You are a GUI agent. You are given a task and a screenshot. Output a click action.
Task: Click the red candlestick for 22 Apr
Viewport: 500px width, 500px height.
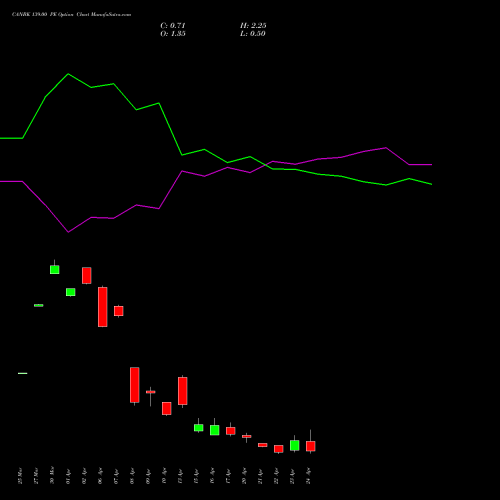point(279,449)
